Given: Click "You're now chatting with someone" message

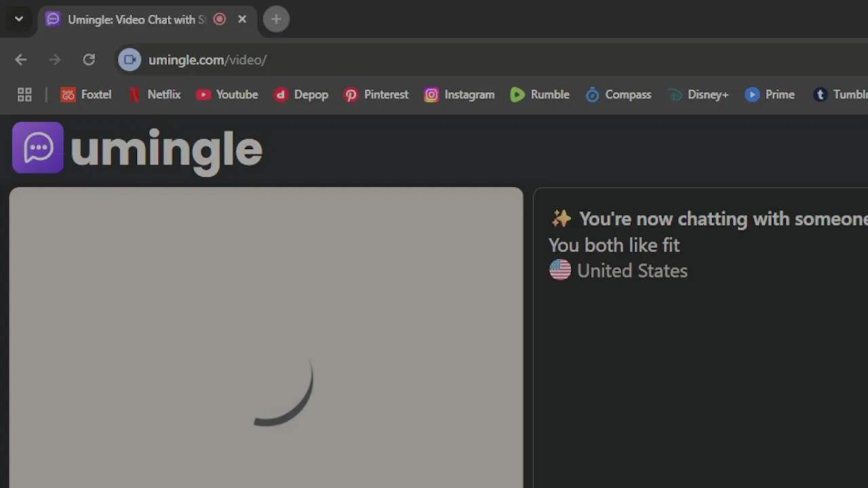Looking at the screenshot, I should (724, 219).
